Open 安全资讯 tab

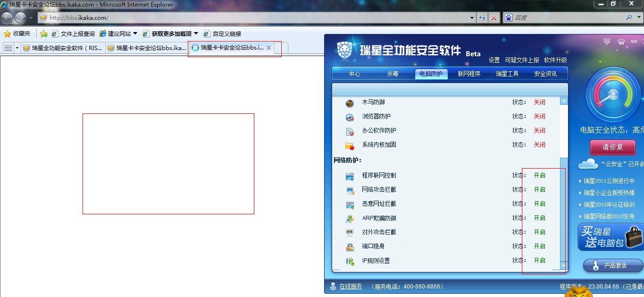(x=545, y=74)
